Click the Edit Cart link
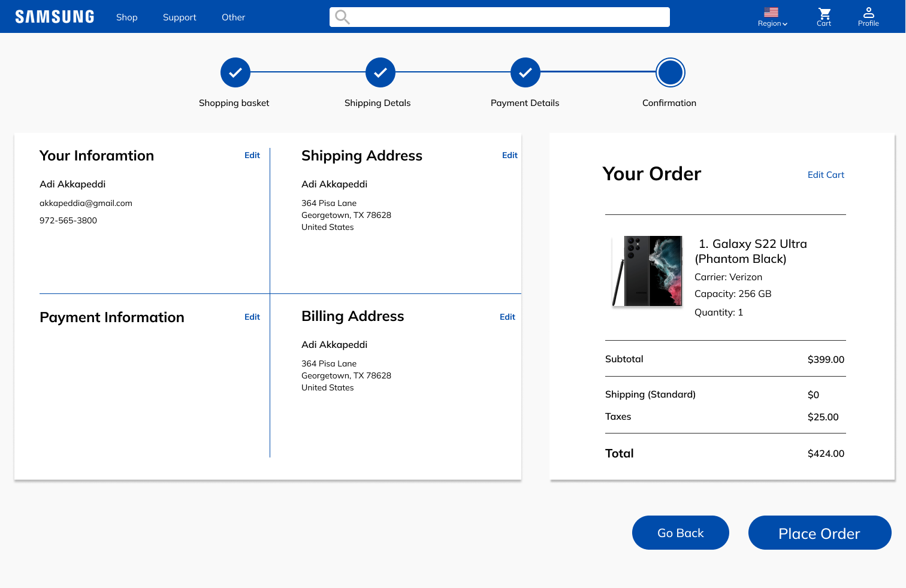 click(826, 175)
